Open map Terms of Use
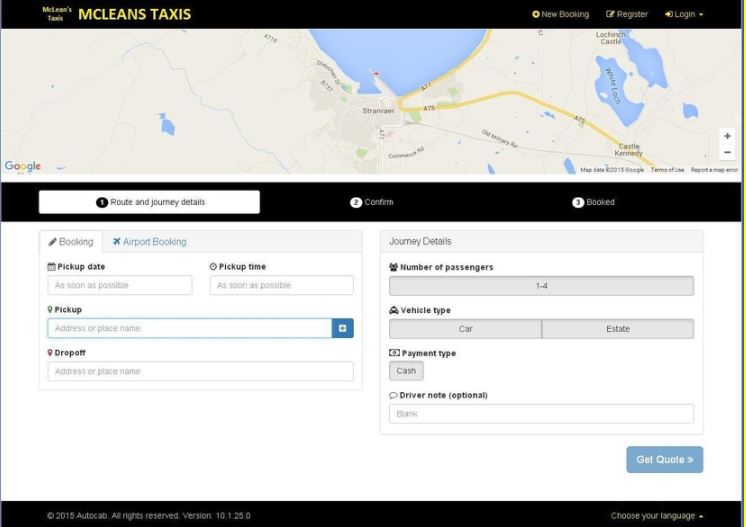 click(x=667, y=170)
